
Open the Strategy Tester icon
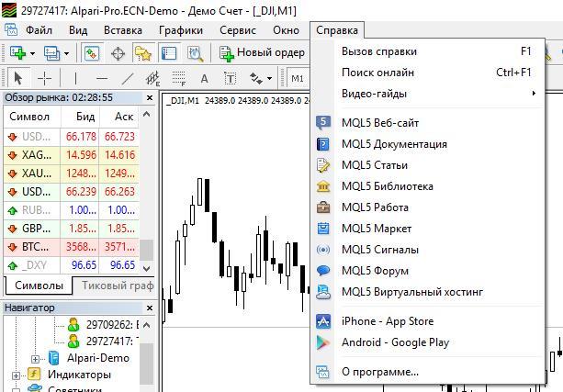[194, 53]
